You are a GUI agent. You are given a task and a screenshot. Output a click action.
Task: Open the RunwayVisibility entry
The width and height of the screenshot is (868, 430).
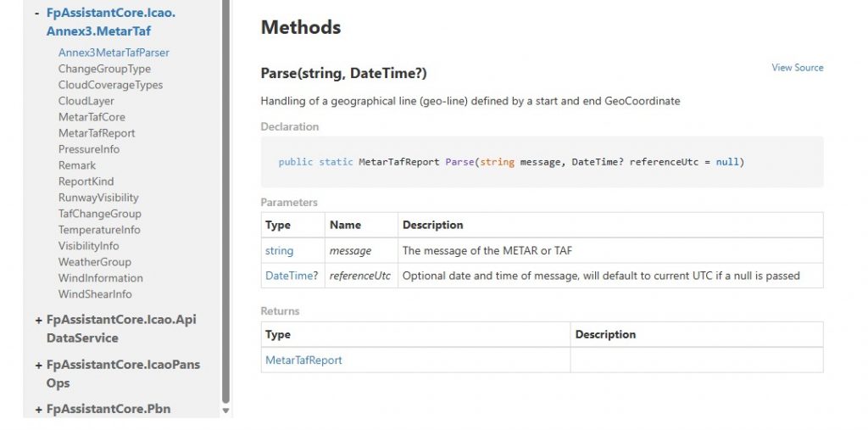coord(98,198)
